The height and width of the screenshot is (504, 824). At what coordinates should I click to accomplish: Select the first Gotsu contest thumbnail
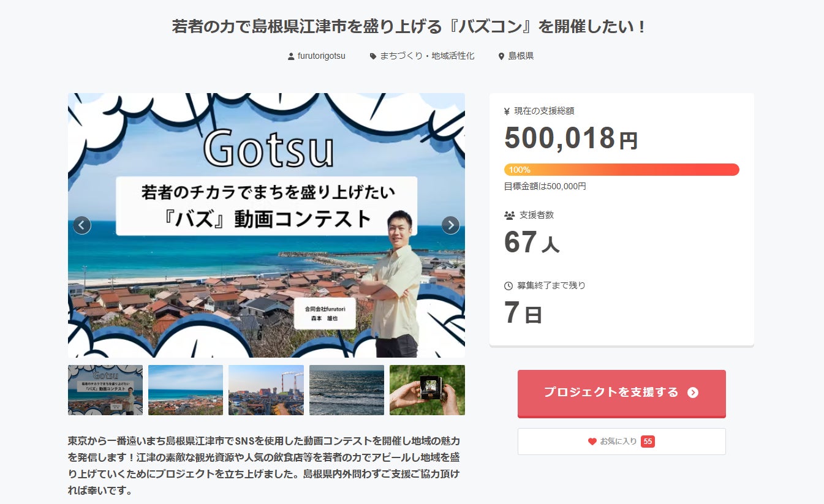click(105, 390)
